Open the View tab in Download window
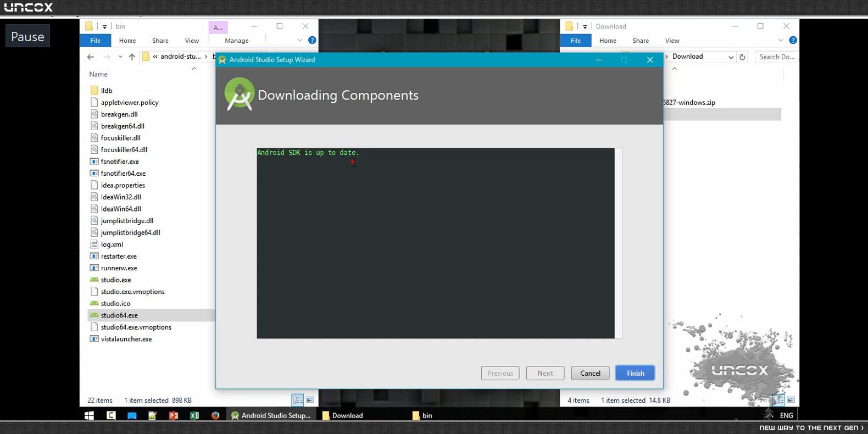The width and height of the screenshot is (868, 434). pos(672,41)
